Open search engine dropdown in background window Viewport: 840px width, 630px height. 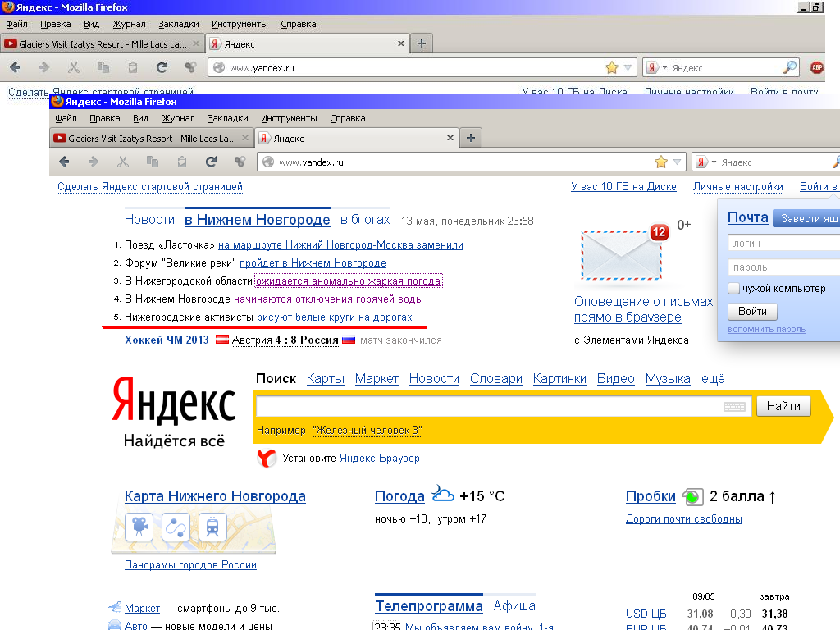(664, 67)
